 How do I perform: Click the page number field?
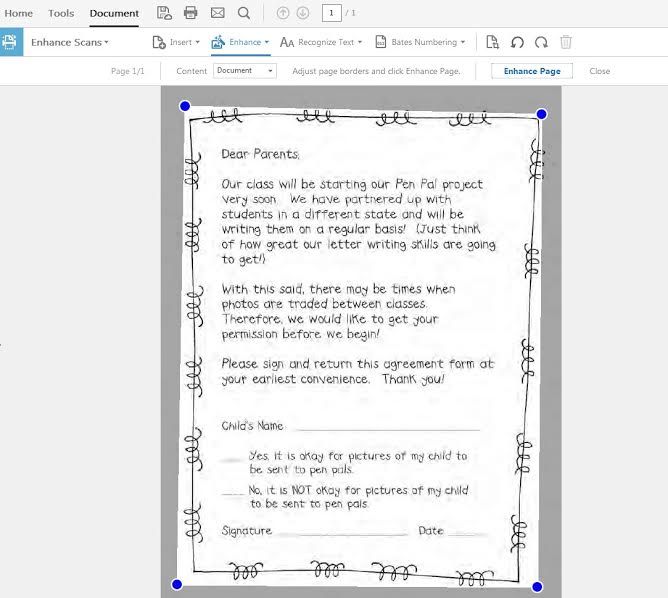coord(331,13)
